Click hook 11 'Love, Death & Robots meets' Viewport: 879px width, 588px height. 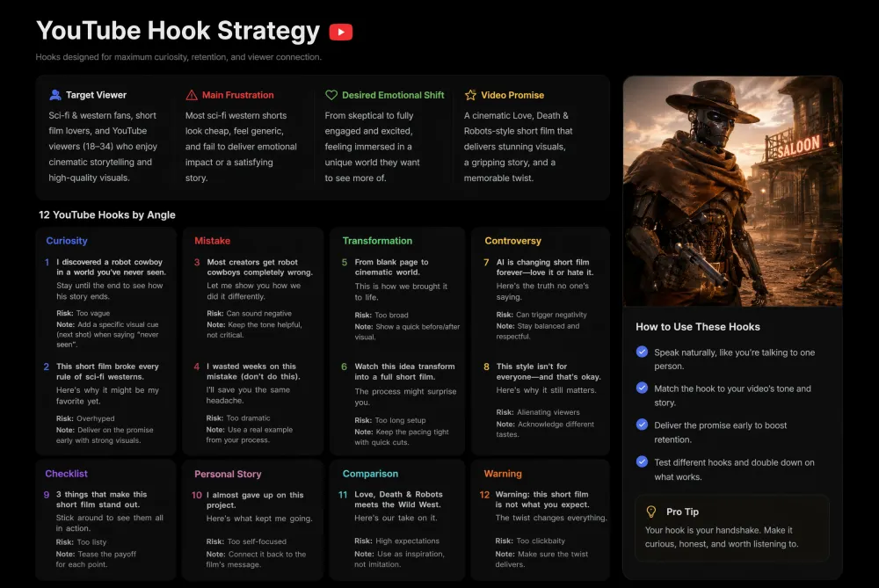pos(398,499)
